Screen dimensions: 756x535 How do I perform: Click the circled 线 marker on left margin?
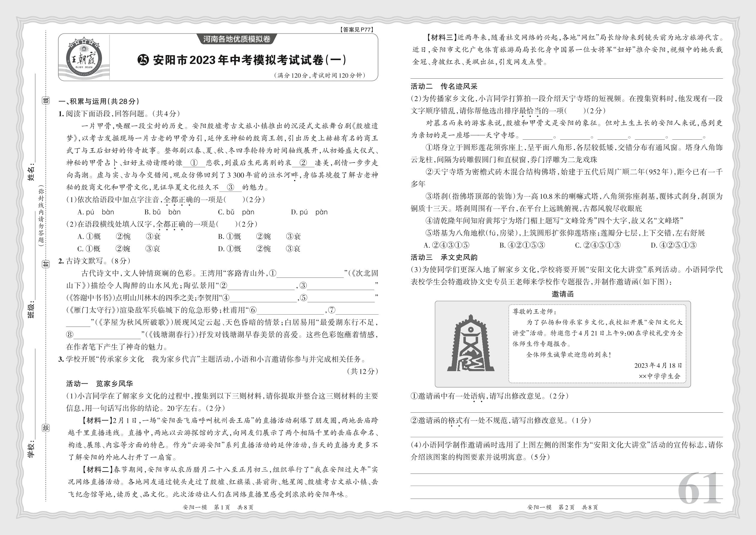(46, 100)
